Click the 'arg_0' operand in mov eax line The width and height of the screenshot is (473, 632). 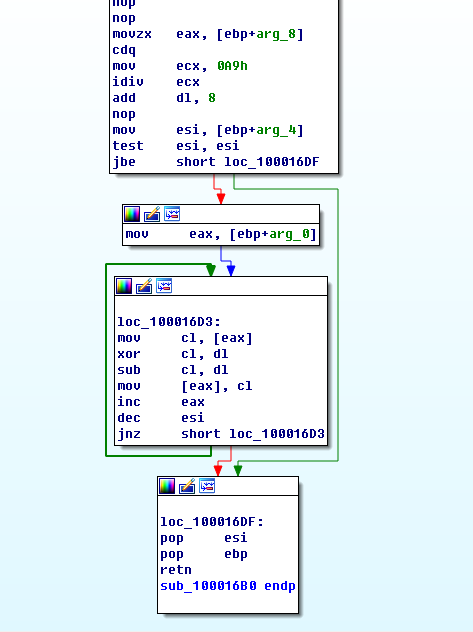[289, 234]
